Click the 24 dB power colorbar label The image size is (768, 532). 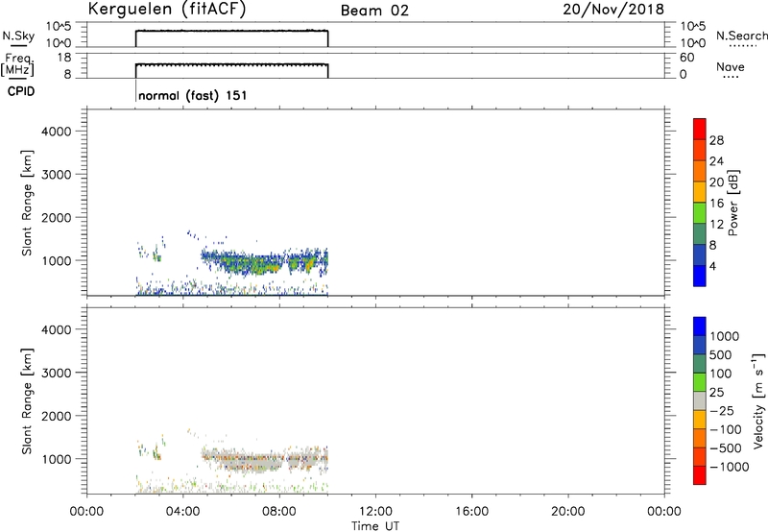(x=716, y=161)
